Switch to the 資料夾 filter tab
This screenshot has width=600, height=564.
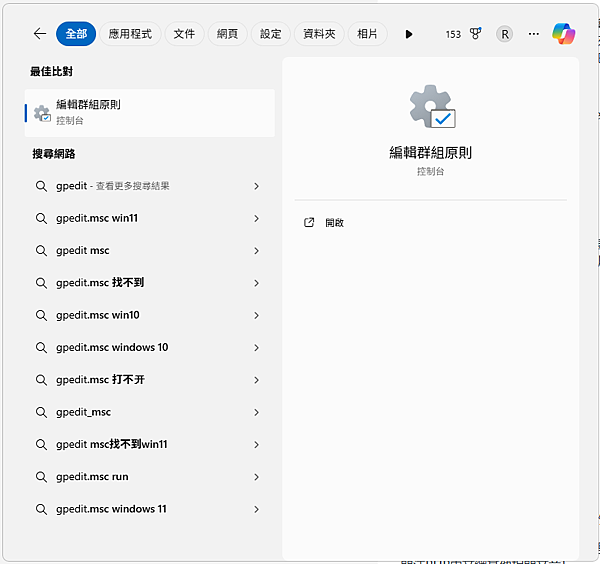pyautogui.click(x=319, y=34)
